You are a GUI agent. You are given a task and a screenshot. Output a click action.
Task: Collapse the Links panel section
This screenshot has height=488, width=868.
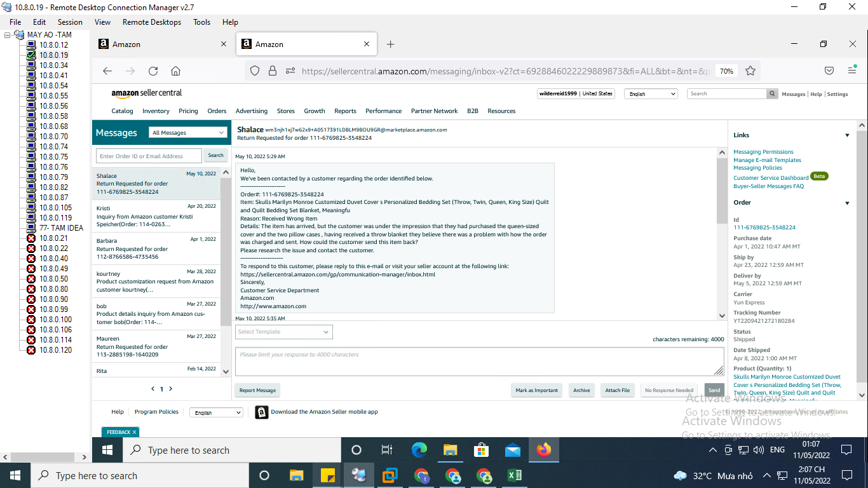(847, 135)
